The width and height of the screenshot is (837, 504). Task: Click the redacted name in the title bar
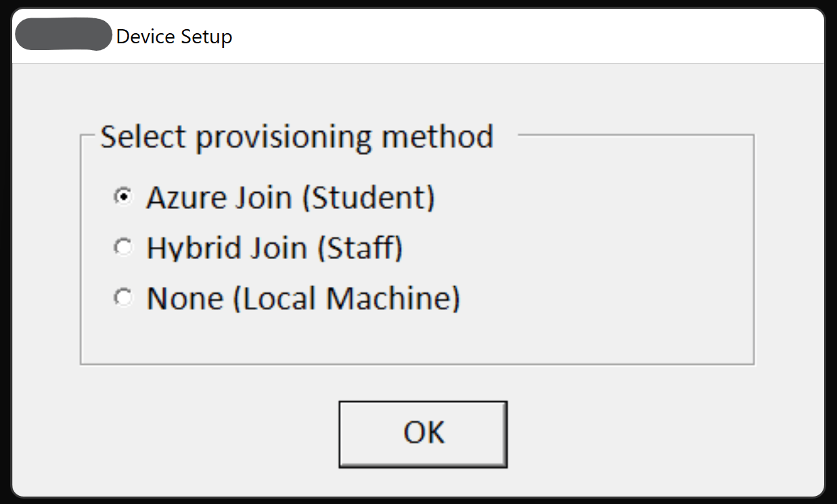(x=63, y=36)
